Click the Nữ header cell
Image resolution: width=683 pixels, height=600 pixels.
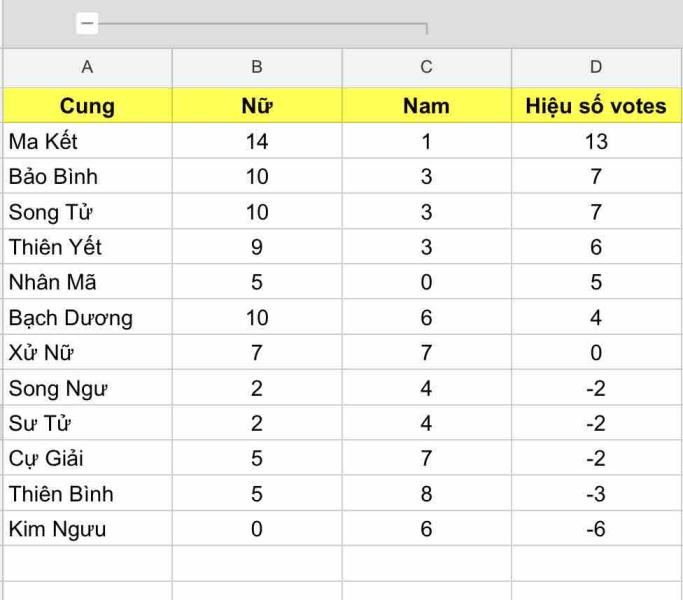(257, 106)
